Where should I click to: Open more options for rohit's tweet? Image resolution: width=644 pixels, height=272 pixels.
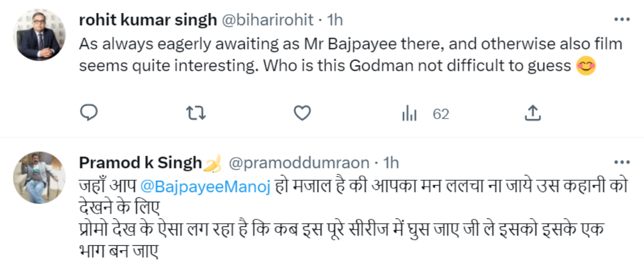(x=621, y=20)
